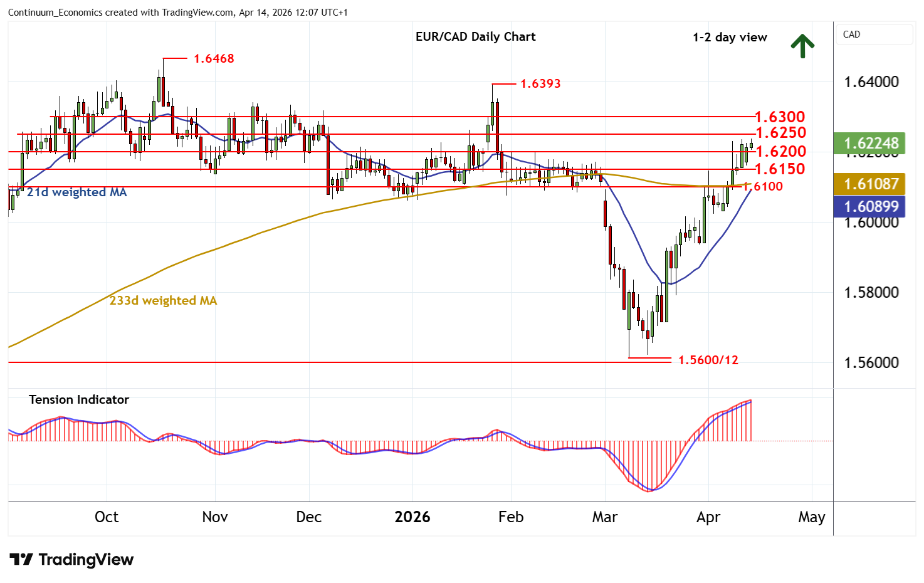The image size is (924, 583).
Task: Click the 21d weighted MA label
Action: tap(76, 192)
